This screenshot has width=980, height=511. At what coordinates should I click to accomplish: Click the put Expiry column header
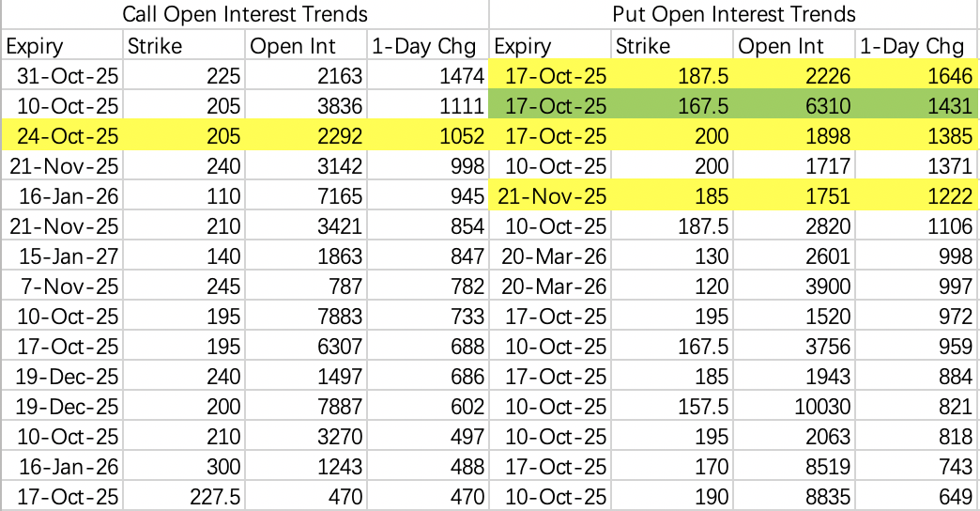pyautogui.click(x=549, y=46)
